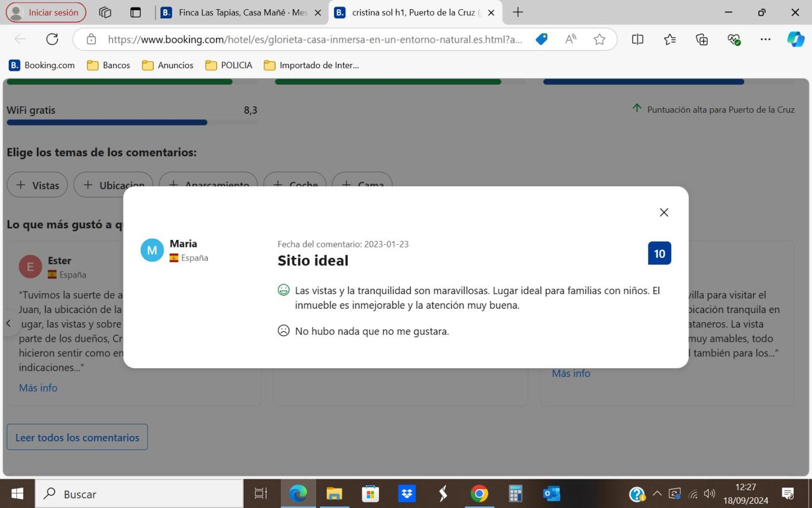Go back to the previous page

20,39
